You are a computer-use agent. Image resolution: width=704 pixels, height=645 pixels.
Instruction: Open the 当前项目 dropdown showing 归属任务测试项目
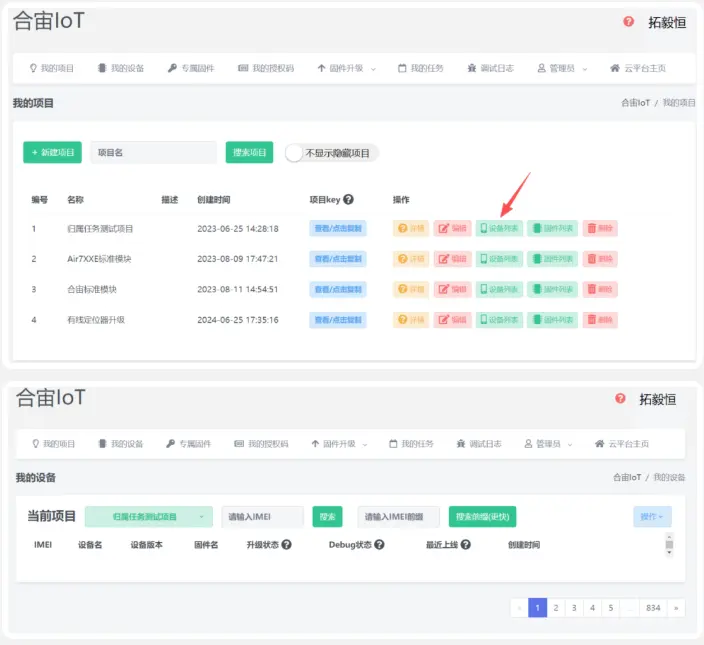(149, 517)
